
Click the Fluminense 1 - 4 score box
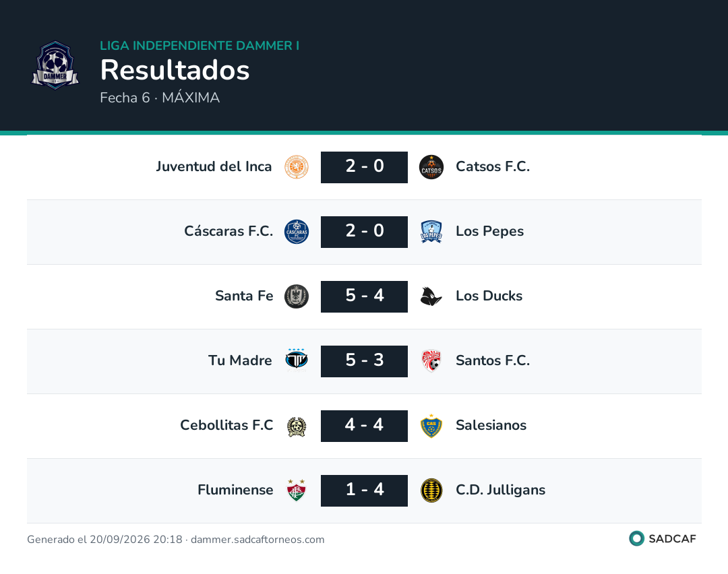[365, 490]
